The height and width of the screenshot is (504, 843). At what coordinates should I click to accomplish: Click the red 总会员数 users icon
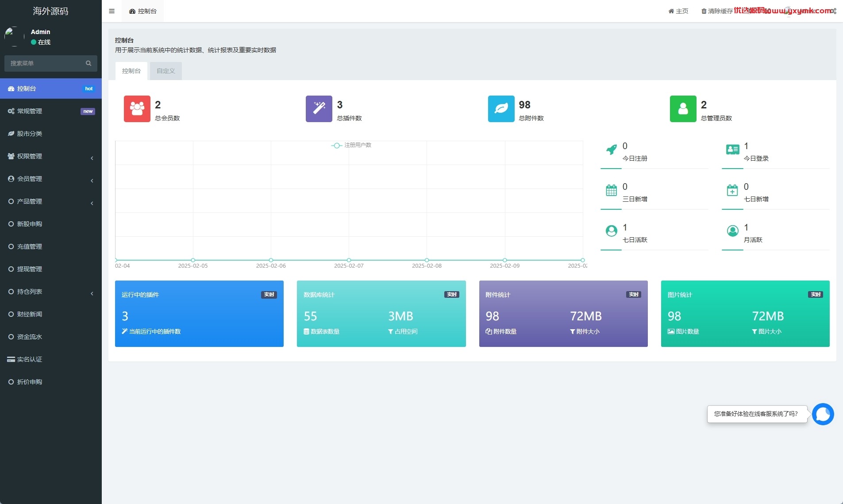click(x=137, y=109)
